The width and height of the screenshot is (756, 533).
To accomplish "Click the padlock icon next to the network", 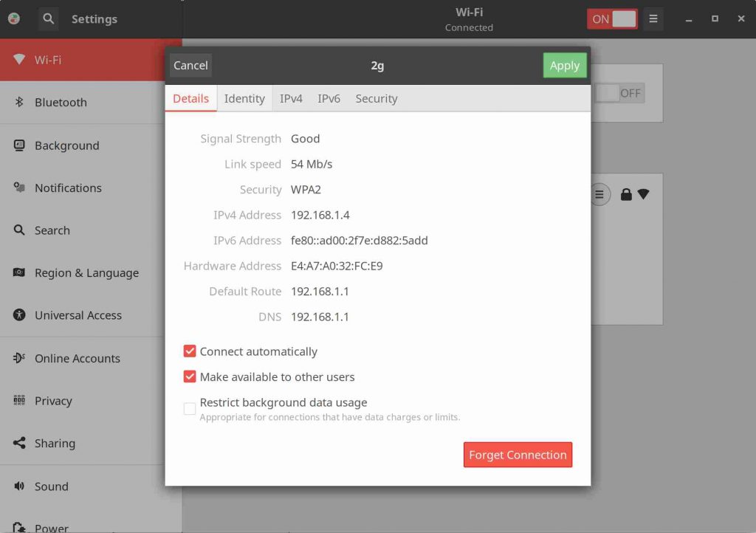I will [625, 194].
